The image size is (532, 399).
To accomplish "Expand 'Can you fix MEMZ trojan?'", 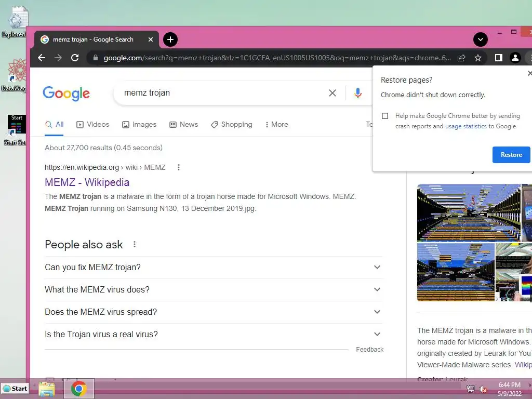I will tap(213, 268).
